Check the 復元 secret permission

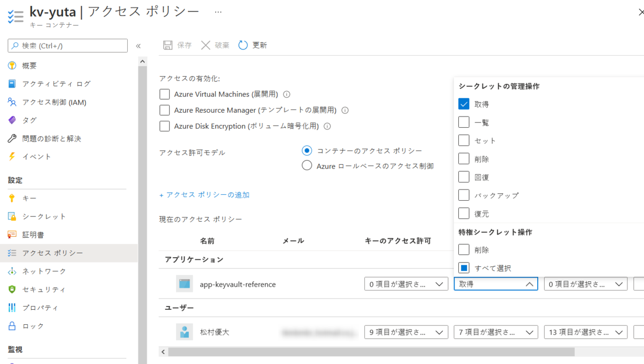pyautogui.click(x=464, y=214)
